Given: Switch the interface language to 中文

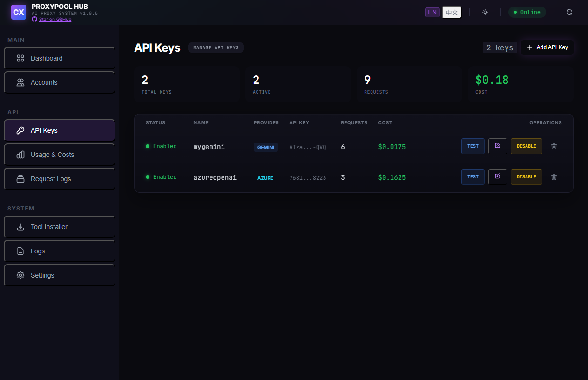Looking at the screenshot, I should (x=451, y=12).
